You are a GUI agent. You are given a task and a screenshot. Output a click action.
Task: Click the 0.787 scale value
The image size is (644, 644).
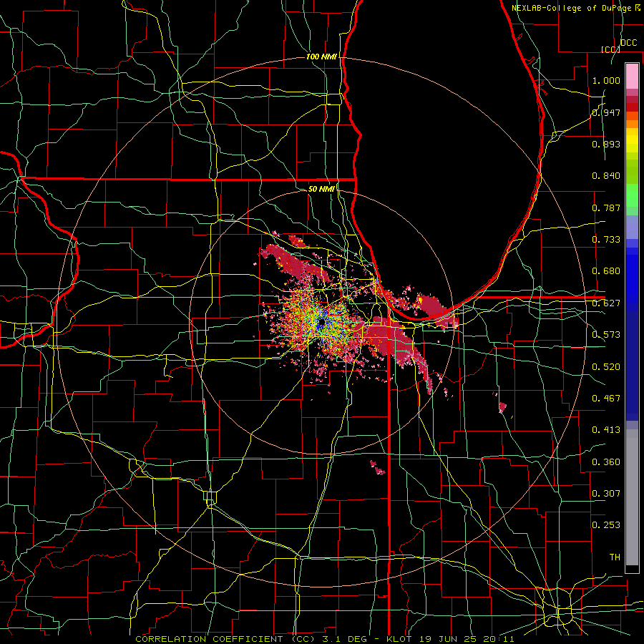point(606,208)
